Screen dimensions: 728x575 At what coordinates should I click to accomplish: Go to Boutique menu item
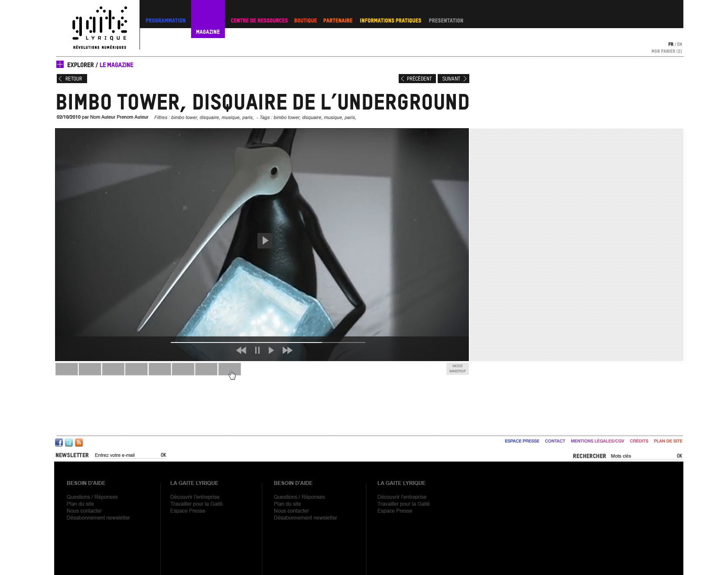(x=305, y=20)
